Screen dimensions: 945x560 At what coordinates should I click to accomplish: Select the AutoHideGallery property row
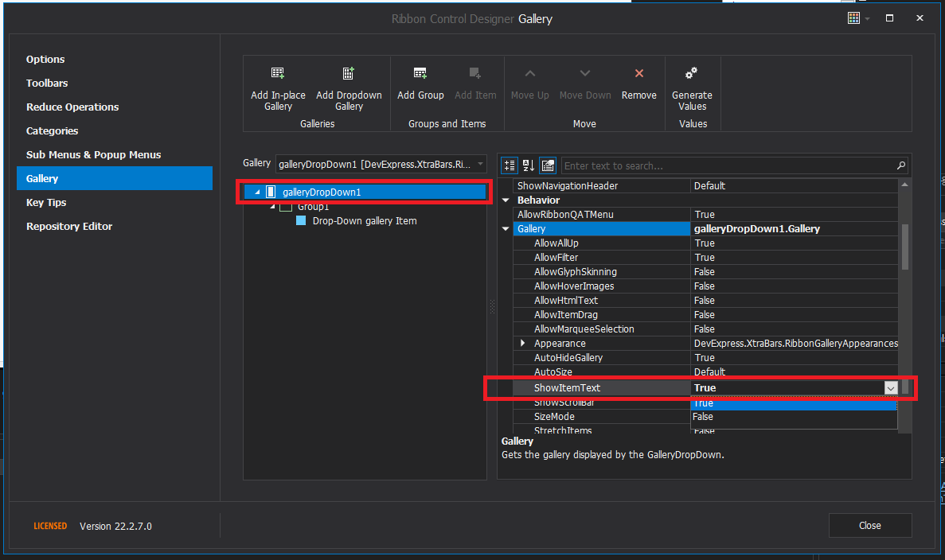point(705,358)
